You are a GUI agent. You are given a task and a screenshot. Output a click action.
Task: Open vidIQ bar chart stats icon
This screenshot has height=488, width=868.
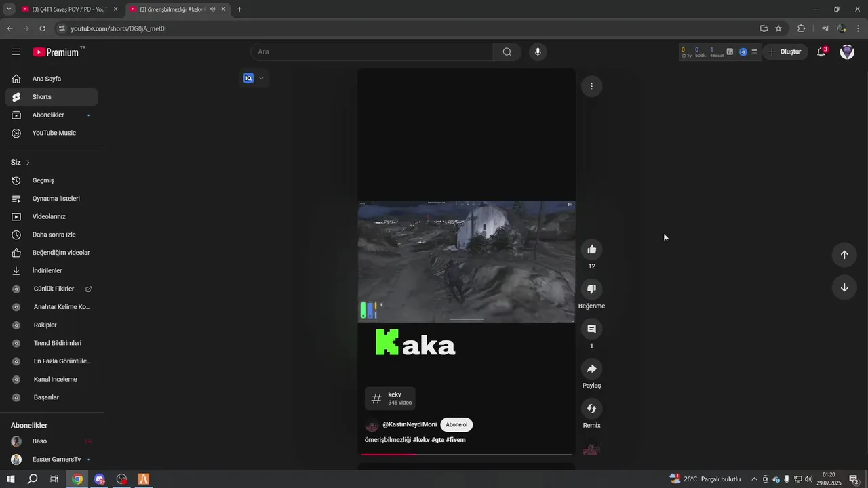730,52
